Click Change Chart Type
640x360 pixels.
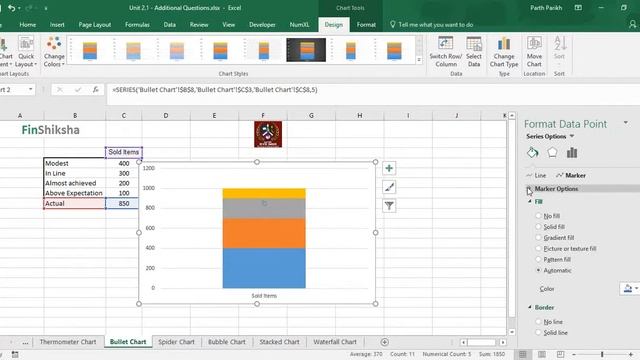(504, 52)
